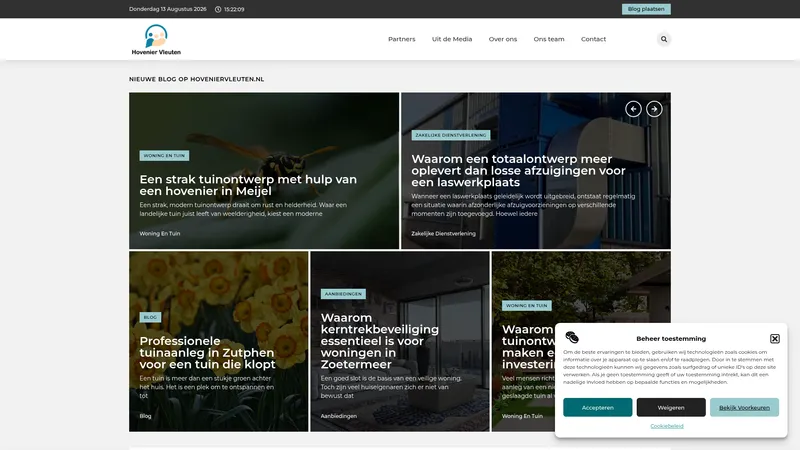This screenshot has height=450, width=800.
Task: Open the search magnifier icon
Action: (664, 39)
